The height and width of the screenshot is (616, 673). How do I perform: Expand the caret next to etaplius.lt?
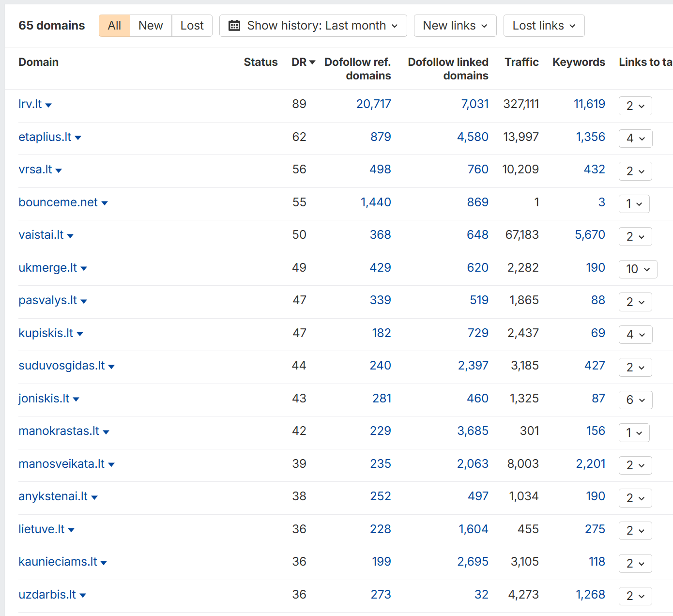coord(78,138)
